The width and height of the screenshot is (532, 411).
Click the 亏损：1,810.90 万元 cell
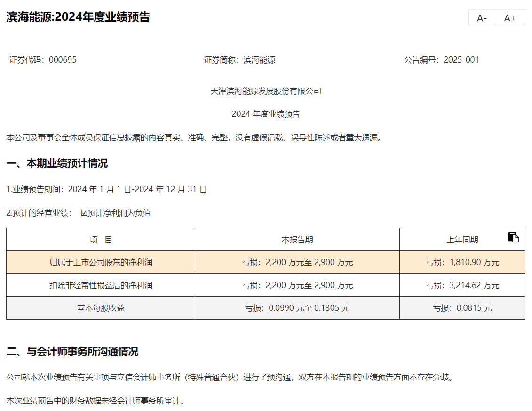point(462,262)
